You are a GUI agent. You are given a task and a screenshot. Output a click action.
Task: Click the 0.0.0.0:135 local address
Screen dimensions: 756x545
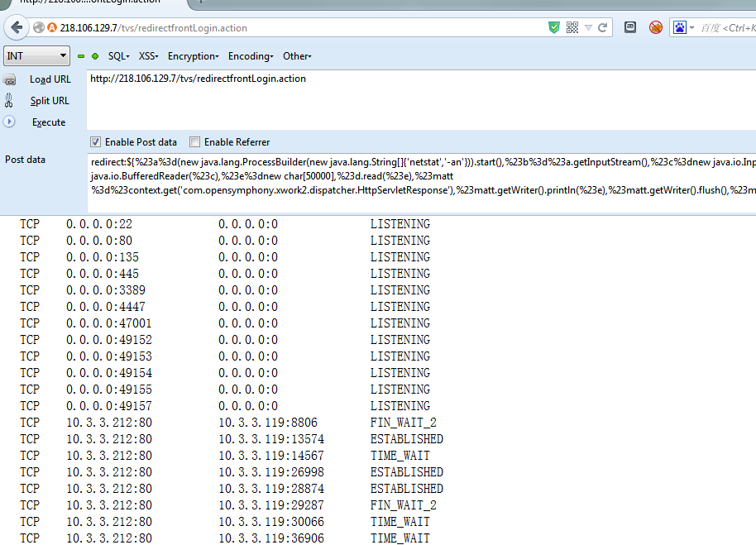tap(103, 257)
